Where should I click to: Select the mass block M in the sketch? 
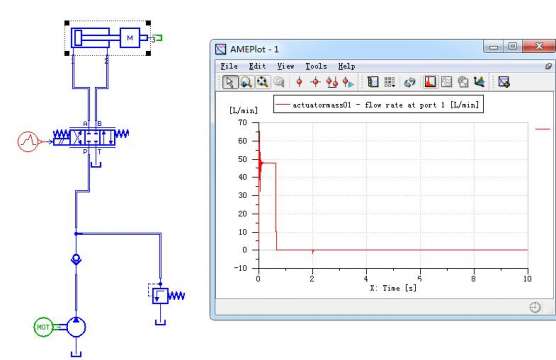130,38
